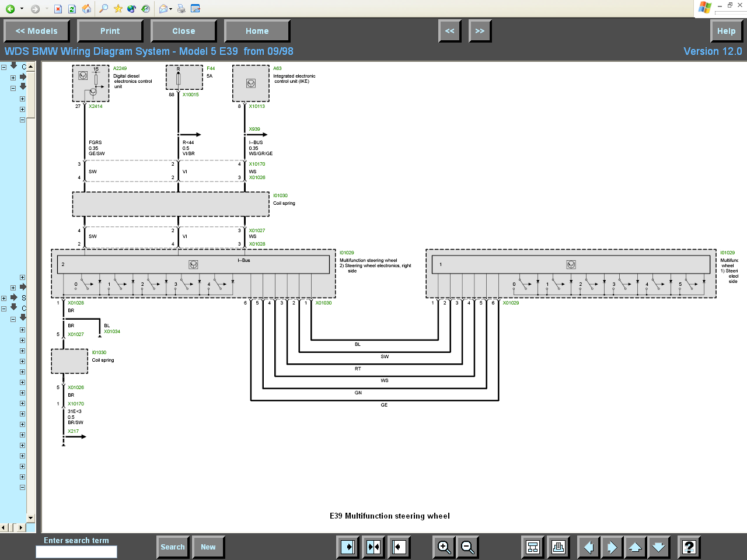747x560 pixels.
Task: Open the A2249 component link
Action: (x=120, y=69)
